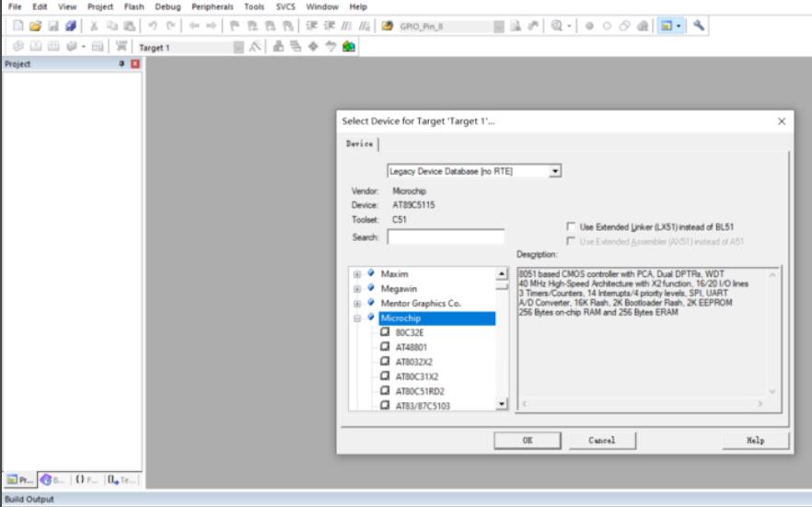
Task: Click the wrench Configuration icon
Action: 699,27
